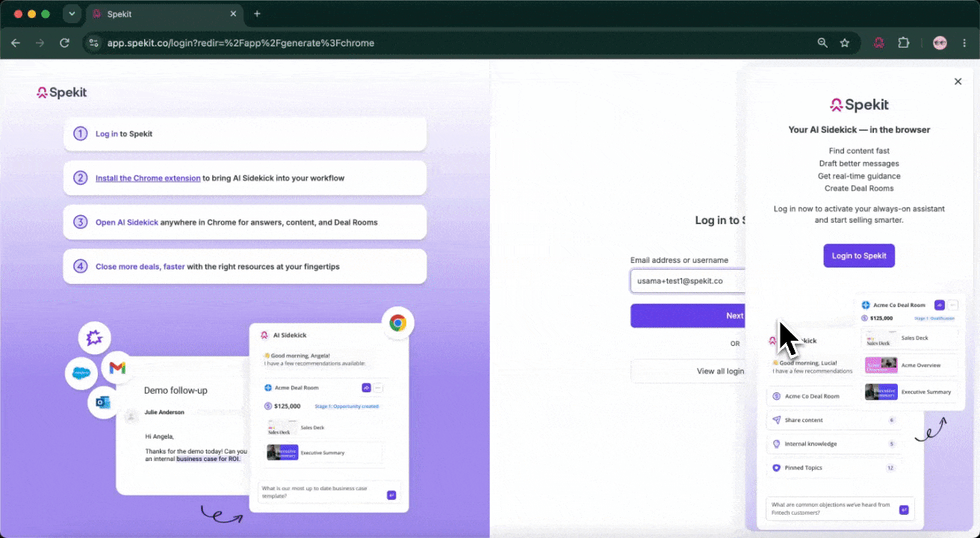Click the browser Back arrow

coord(16,43)
